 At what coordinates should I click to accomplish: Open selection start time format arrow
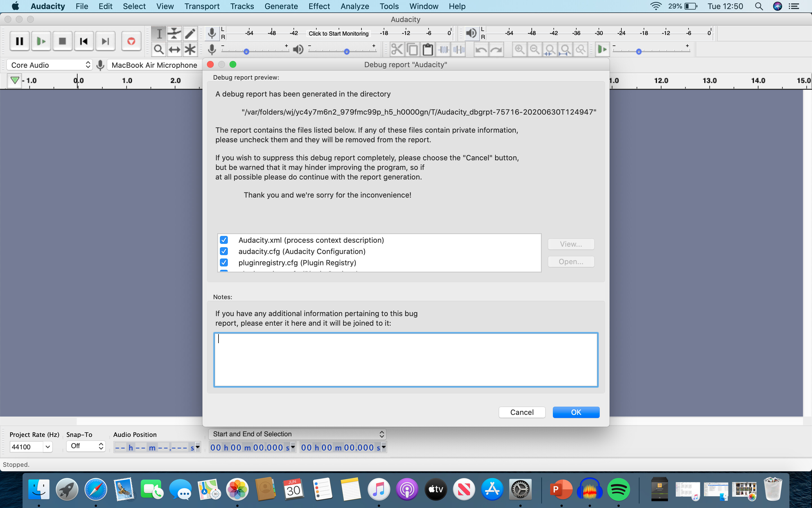tap(293, 447)
